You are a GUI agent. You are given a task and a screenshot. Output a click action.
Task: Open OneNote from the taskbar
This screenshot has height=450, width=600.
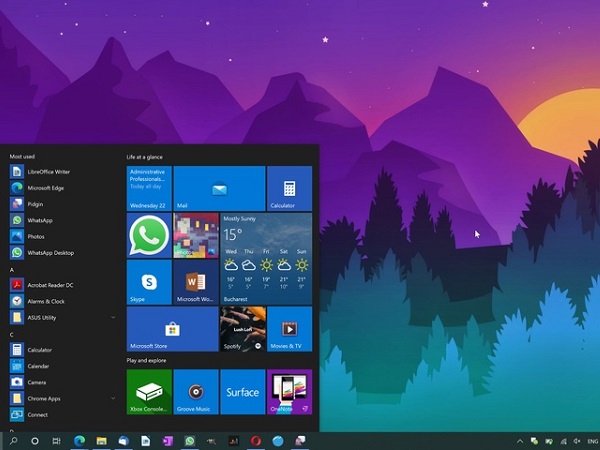click(168, 441)
